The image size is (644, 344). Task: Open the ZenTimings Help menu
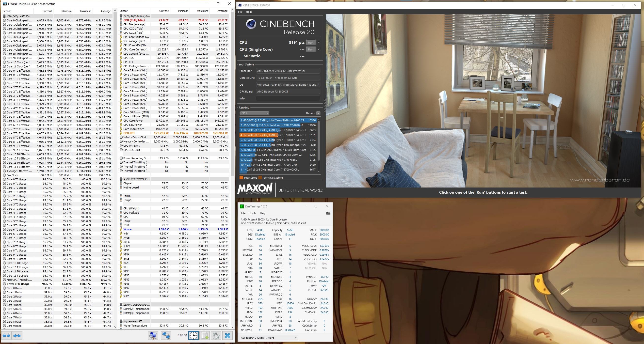tap(263, 213)
